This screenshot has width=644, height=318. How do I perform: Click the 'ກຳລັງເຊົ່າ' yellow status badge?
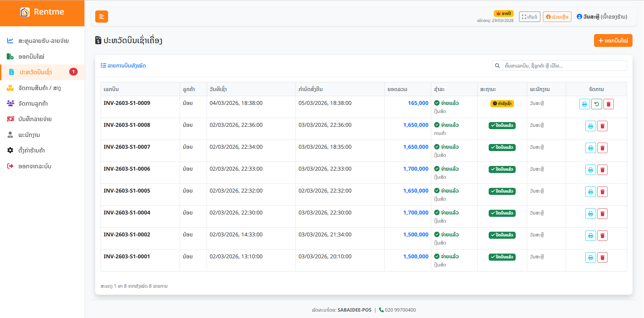502,104
